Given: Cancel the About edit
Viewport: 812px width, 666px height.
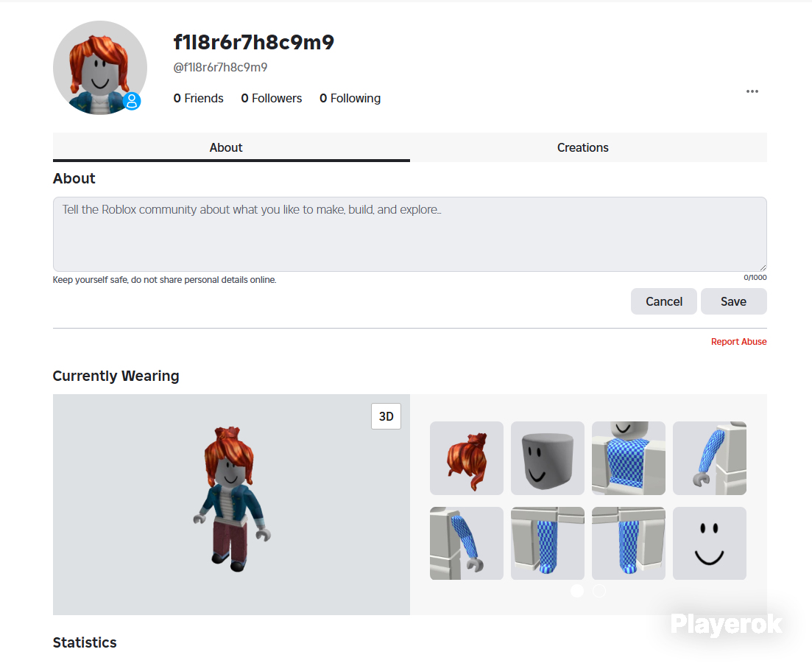Looking at the screenshot, I should click(663, 301).
